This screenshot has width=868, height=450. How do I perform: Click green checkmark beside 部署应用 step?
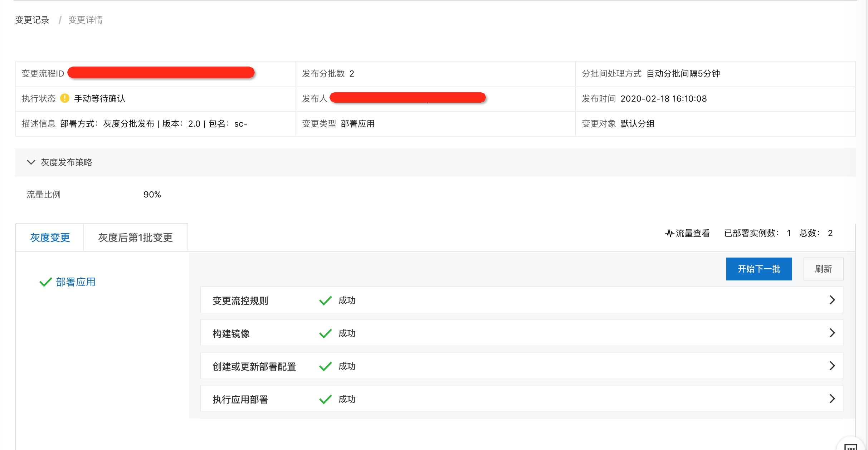[x=45, y=282]
